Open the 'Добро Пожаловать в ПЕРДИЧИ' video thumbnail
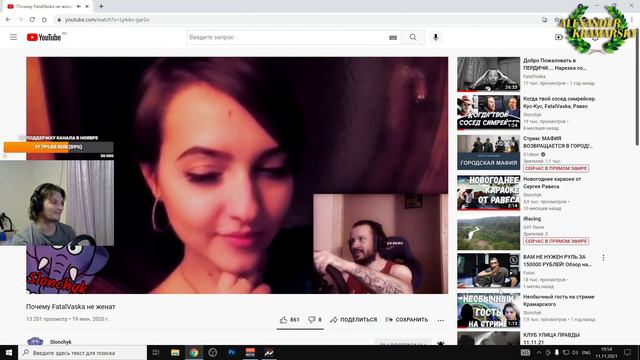Viewport: 640px width, 360px height. click(x=488, y=74)
